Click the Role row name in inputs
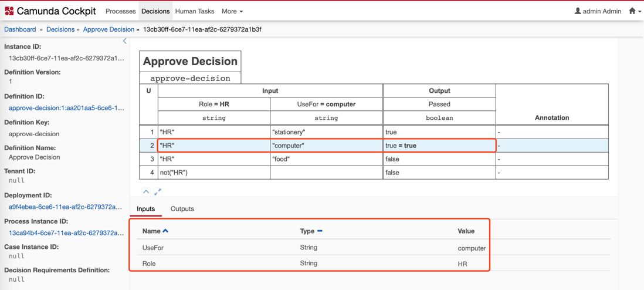 (149, 263)
